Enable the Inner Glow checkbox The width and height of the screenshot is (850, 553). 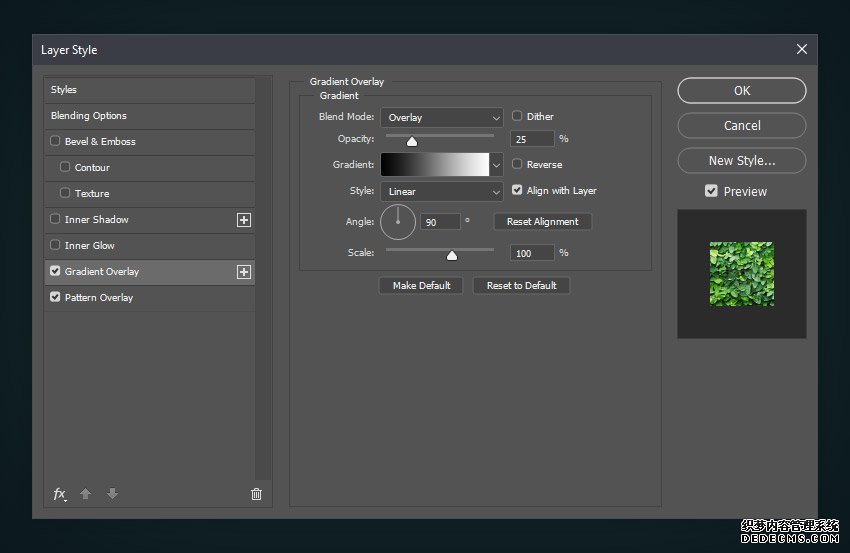point(55,245)
